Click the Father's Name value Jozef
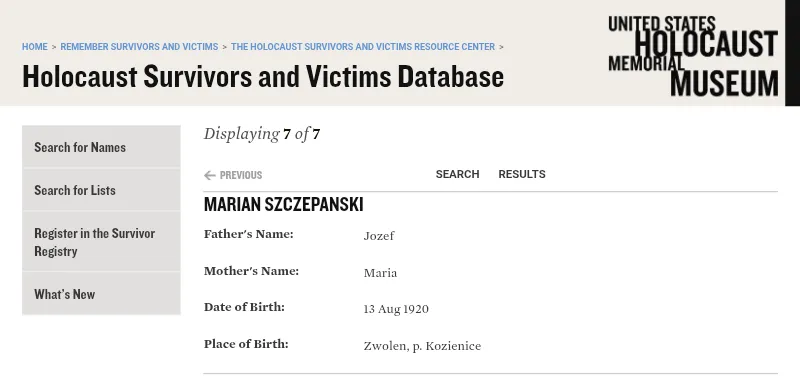This screenshot has height=383, width=800. pyautogui.click(x=379, y=236)
